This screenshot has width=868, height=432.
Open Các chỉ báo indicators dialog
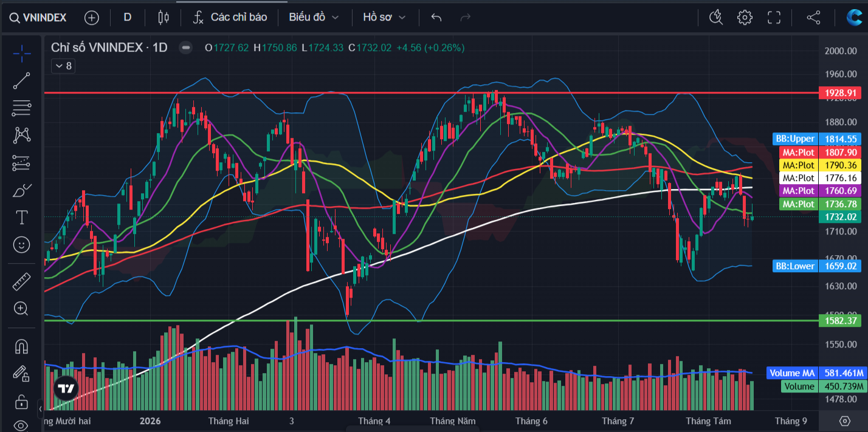click(230, 17)
